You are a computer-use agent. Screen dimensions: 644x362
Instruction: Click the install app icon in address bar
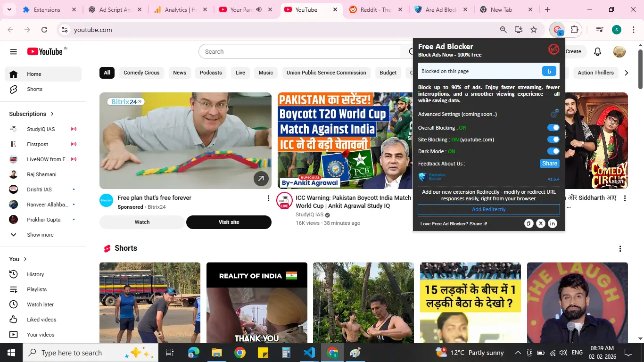[519, 30]
